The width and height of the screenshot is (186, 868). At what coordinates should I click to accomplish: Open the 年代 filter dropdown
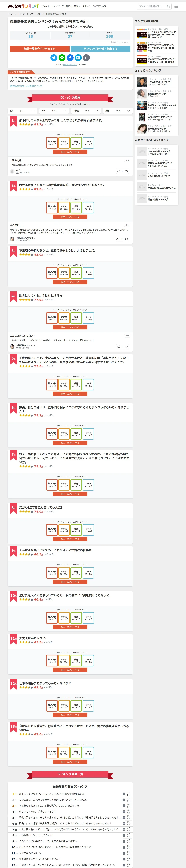point(54,111)
